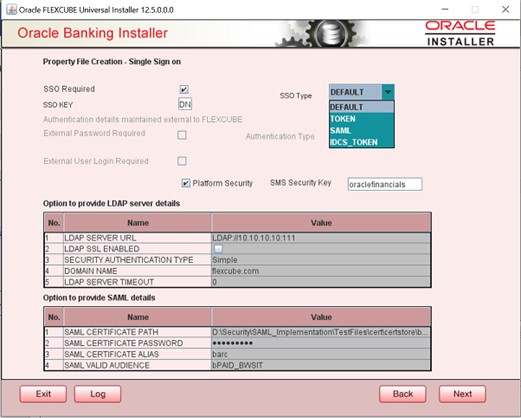The width and height of the screenshot is (521, 418).
Task: Toggle External User Login Required checkbox
Action: (x=182, y=161)
